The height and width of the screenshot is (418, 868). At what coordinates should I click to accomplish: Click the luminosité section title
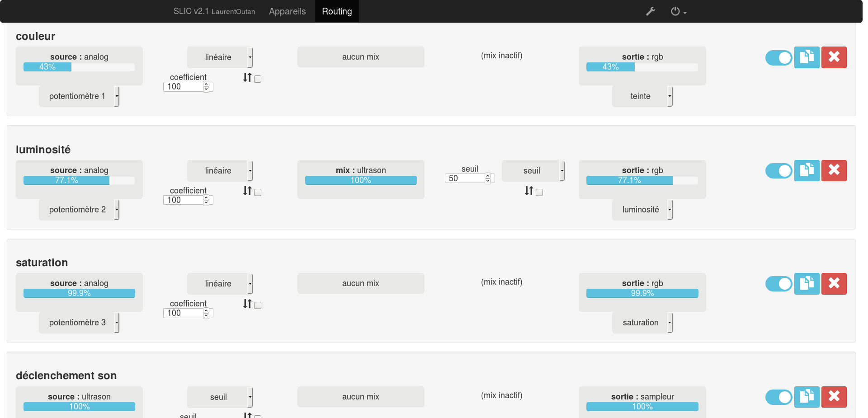click(x=43, y=150)
